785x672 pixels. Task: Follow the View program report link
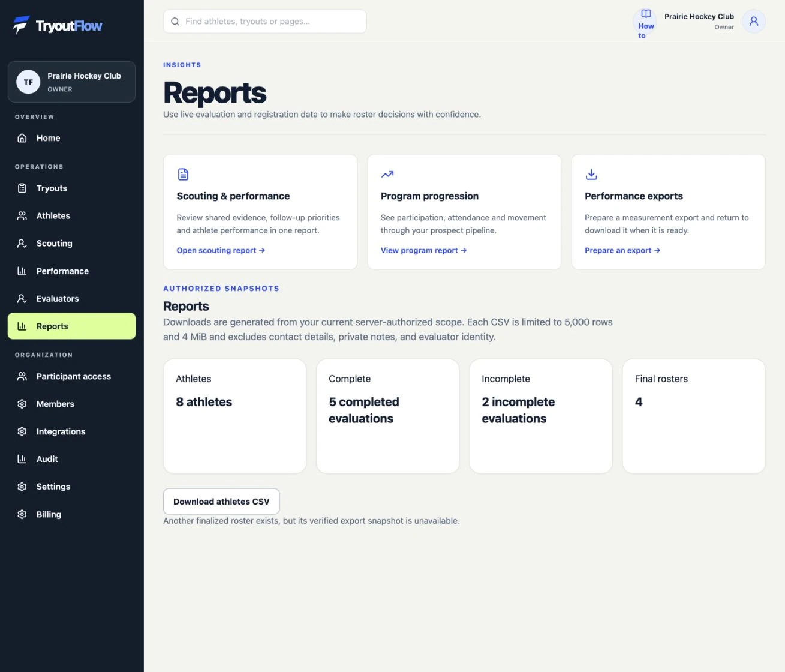423,251
